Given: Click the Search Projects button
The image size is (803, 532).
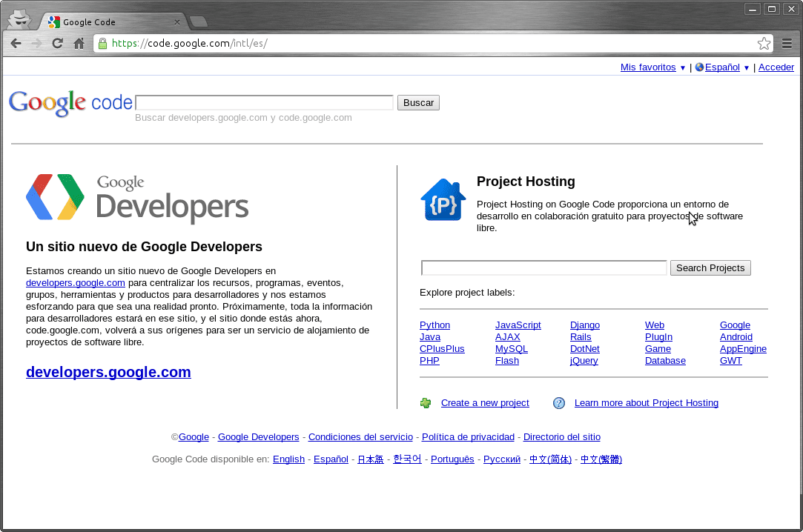Looking at the screenshot, I should (710, 268).
